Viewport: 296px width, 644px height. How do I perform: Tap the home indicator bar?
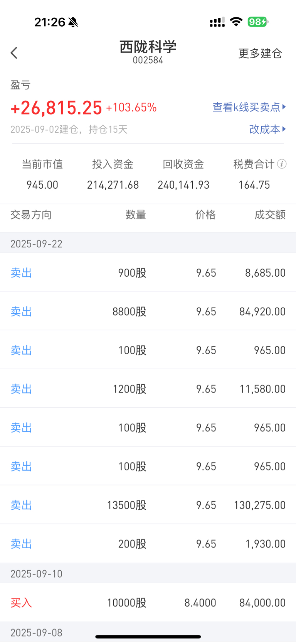pyautogui.click(x=148, y=637)
